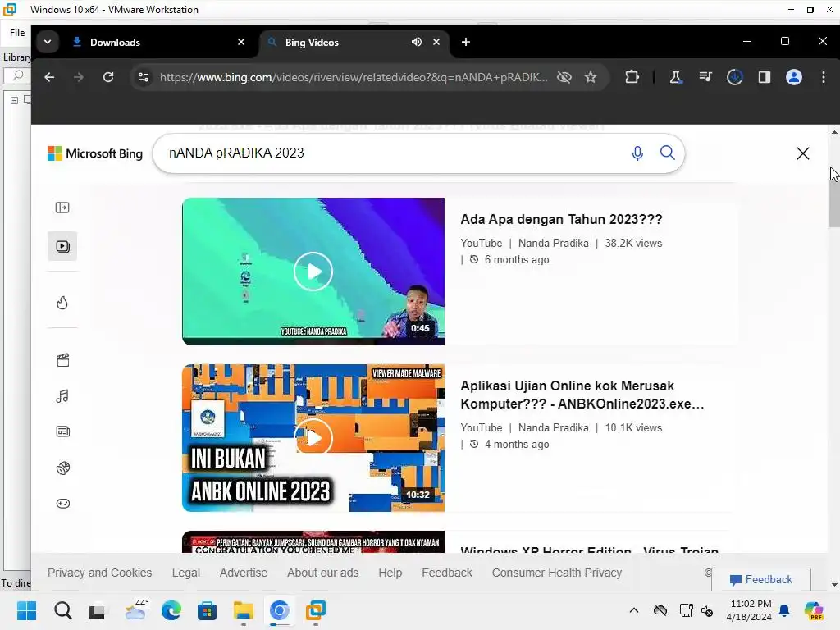The image size is (840, 630).
Task: Go back to previous page
Action: coord(49,77)
